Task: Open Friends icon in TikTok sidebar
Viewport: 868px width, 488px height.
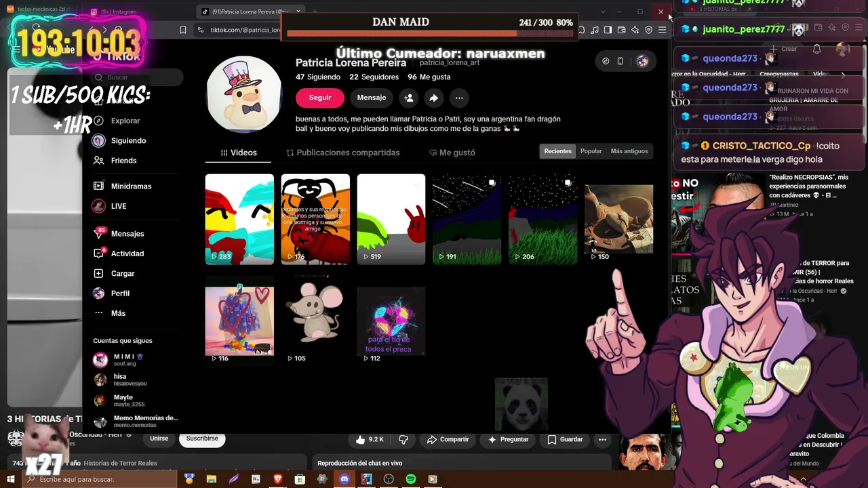Action: point(99,161)
